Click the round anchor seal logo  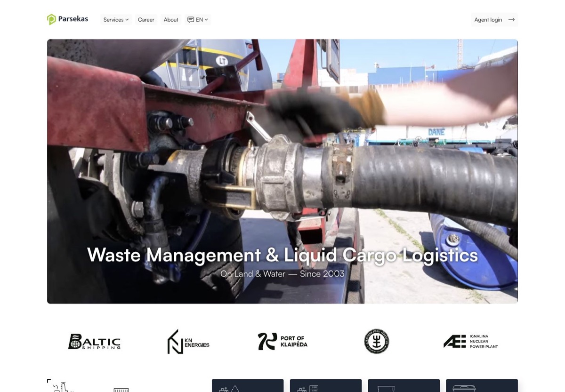click(377, 342)
